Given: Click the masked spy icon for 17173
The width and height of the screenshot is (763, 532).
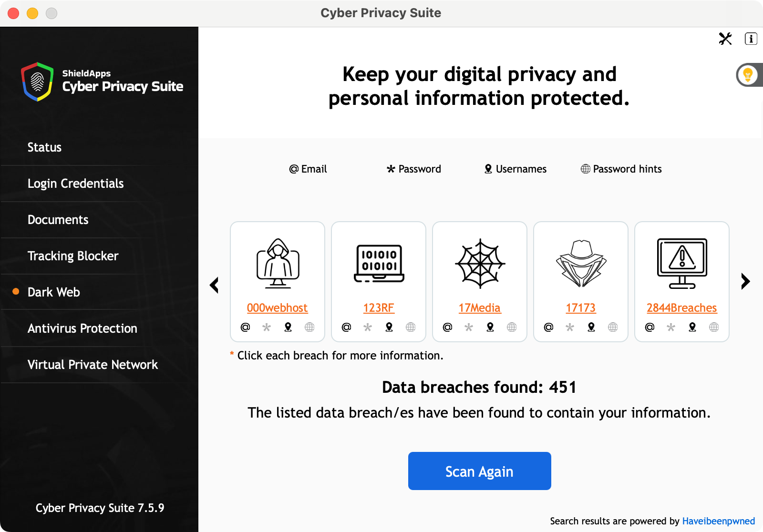Looking at the screenshot, I should [x=581, y=263].
